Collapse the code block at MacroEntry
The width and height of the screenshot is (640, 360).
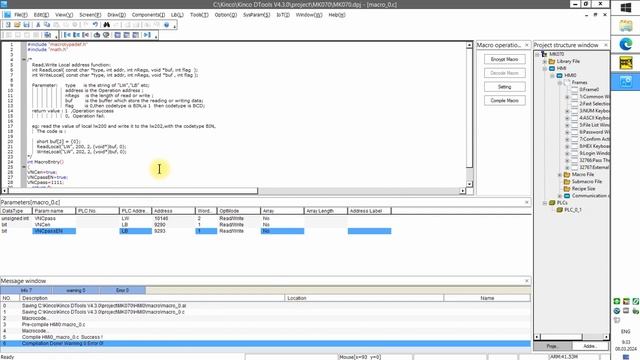pos(24,167)
